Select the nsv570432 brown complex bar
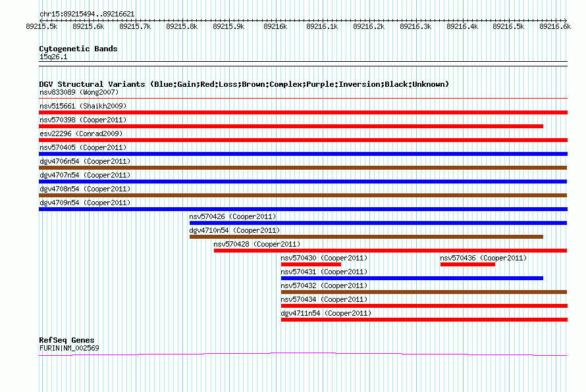 [424, 292]
